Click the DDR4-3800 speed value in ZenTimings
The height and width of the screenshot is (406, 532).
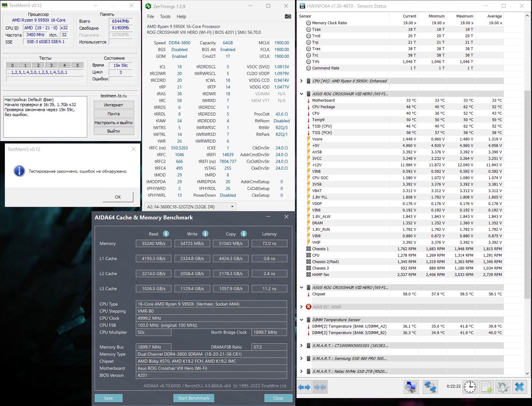tap(179, 43)
